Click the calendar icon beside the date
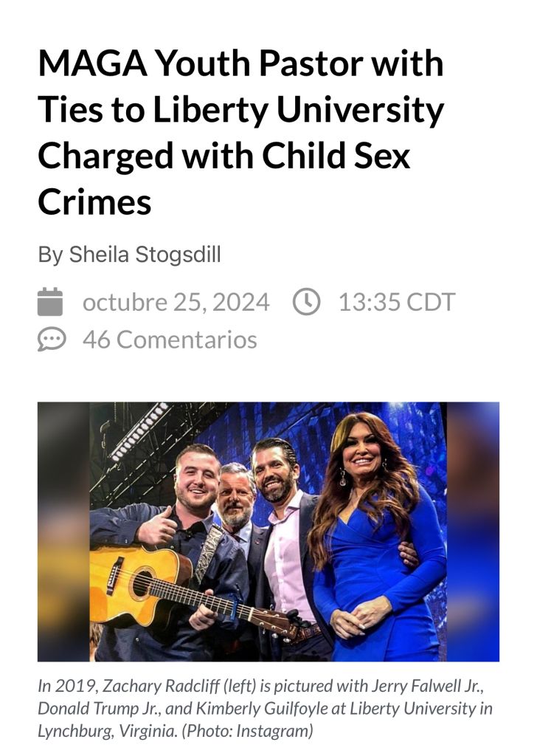Screen dimensions: 537x756 [x=50, y=302]
